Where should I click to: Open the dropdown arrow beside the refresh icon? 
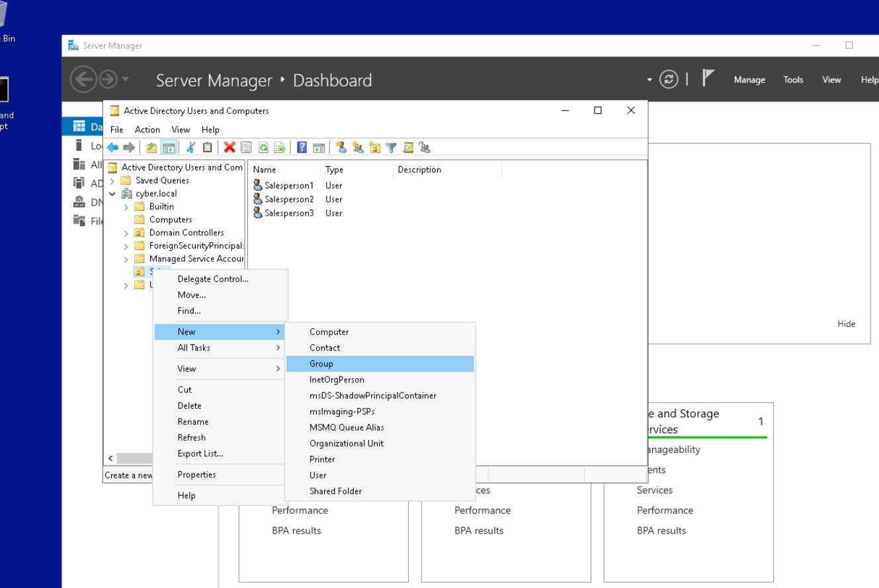649,80
